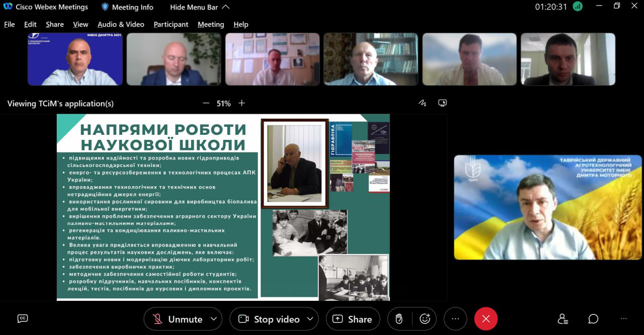Open the Participant menu
The height and width of the screenshot is (335, 644).
[171, 24]
